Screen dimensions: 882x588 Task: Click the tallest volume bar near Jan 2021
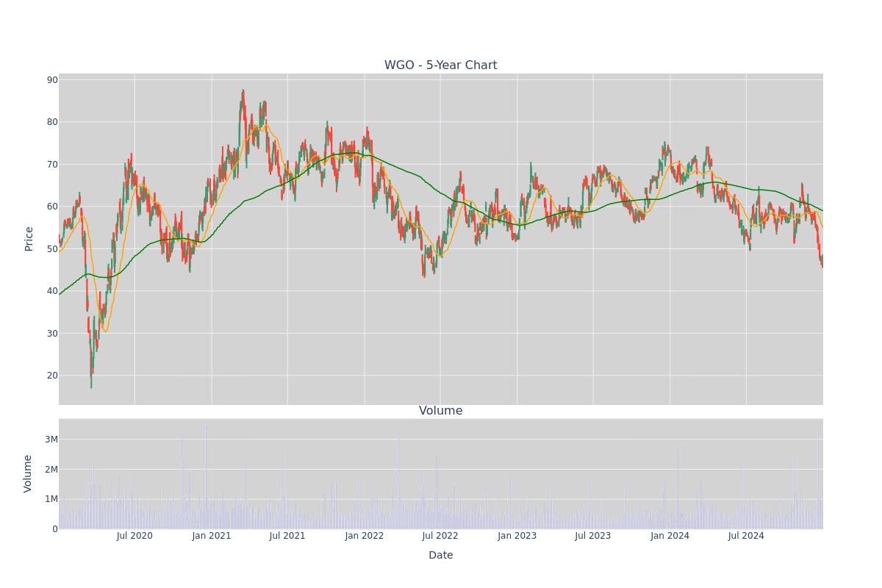(x=206, y=476)
